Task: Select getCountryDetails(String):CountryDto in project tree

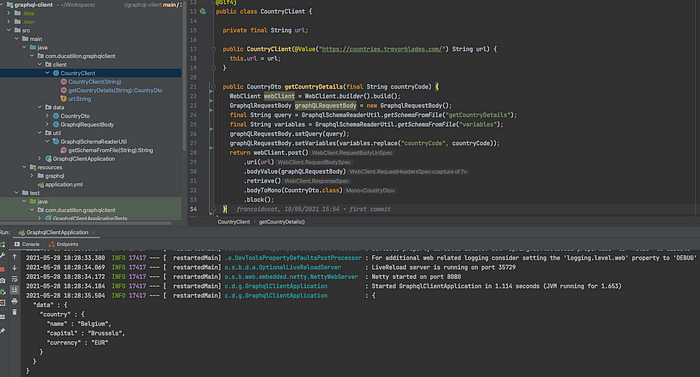Action: tap(115, 90)
